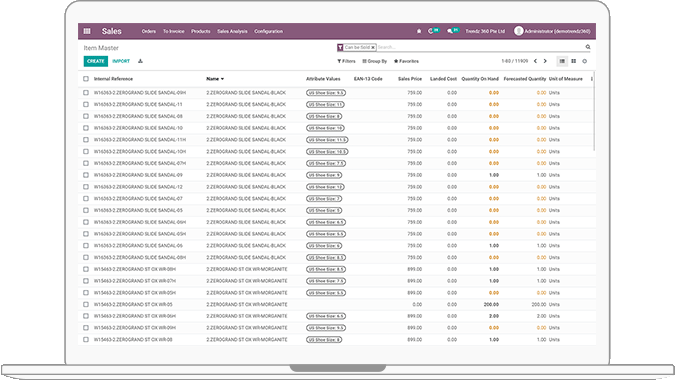Open the Products menu
The image size is (675, 380).
pyautogui.click(x=201, y=31)
